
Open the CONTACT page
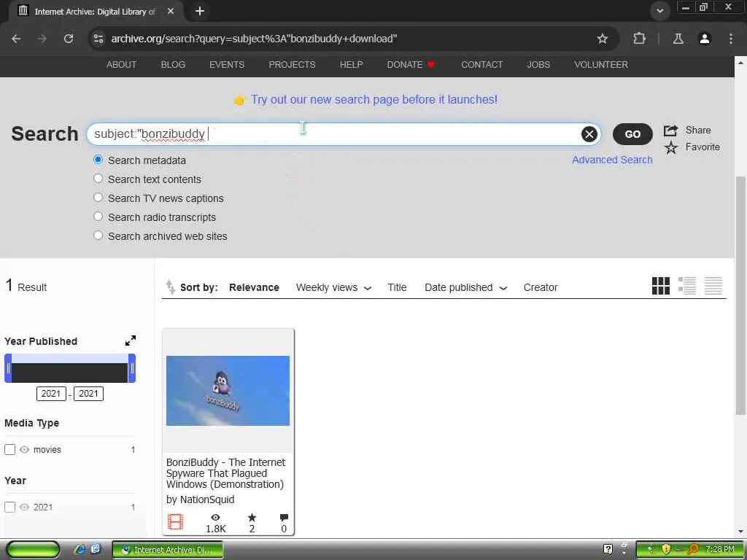(x=481, y=65)
